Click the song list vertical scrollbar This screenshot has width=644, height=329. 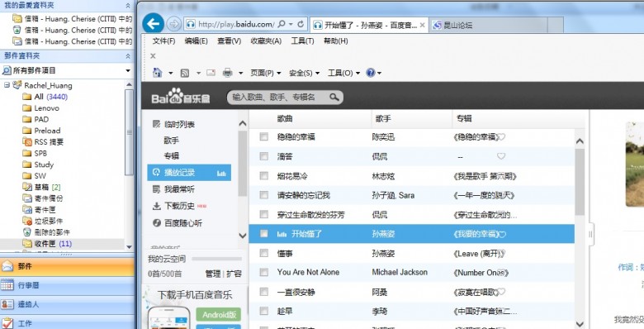pos(580,182)
